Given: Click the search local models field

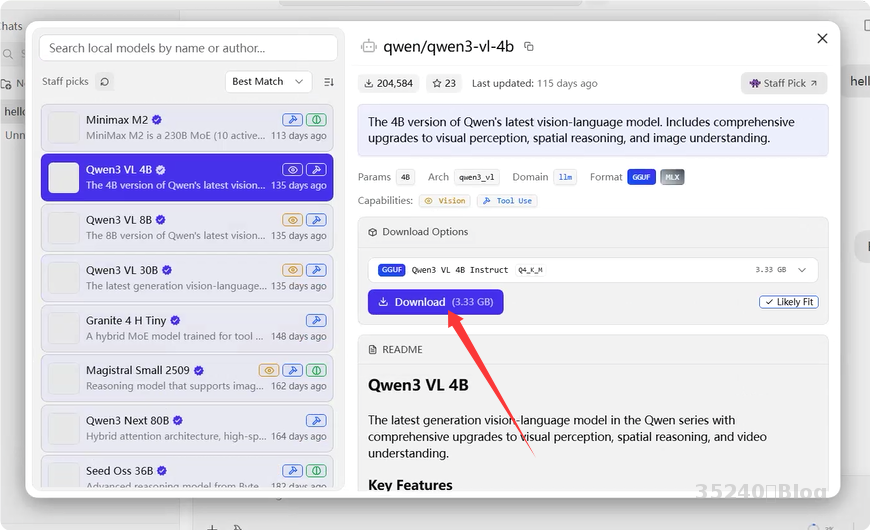Looking at the screenshot, I should [188, 48].
